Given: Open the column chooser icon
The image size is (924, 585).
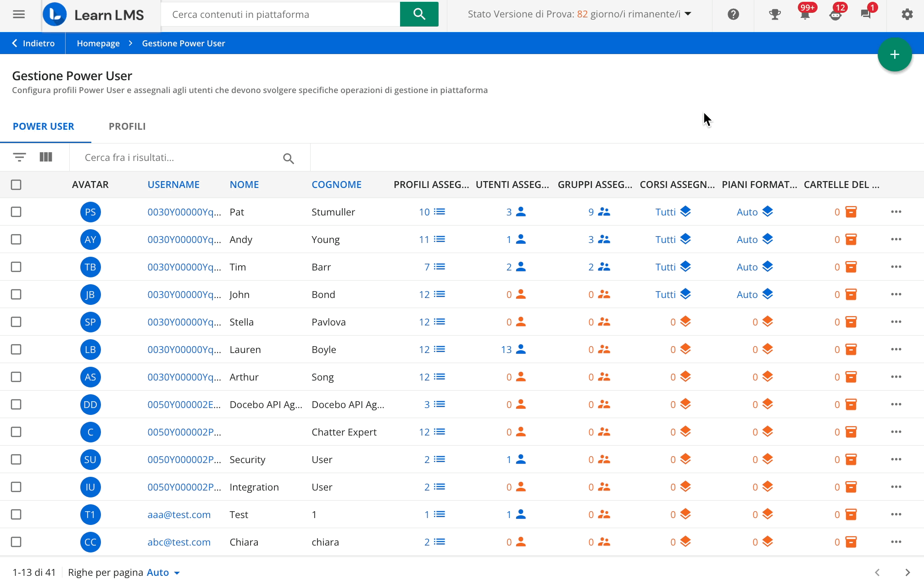Looking at the screenshot, I should point(46,157).
